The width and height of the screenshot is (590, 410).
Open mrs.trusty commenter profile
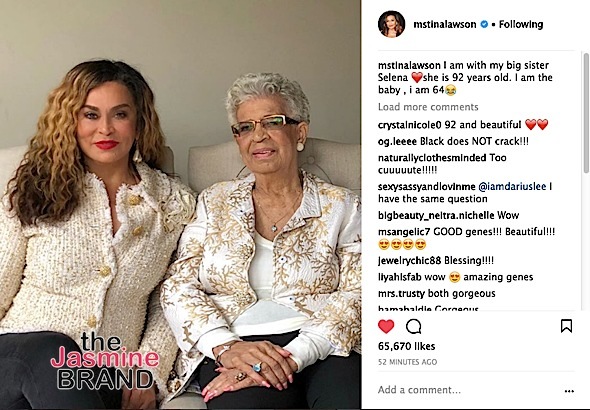point(401,293)
